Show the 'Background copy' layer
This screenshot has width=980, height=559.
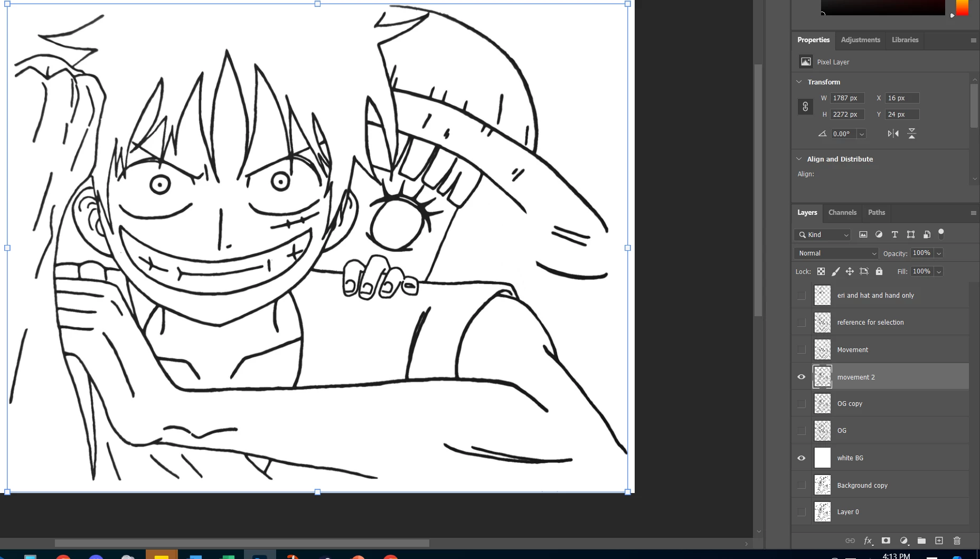point(802,485)
